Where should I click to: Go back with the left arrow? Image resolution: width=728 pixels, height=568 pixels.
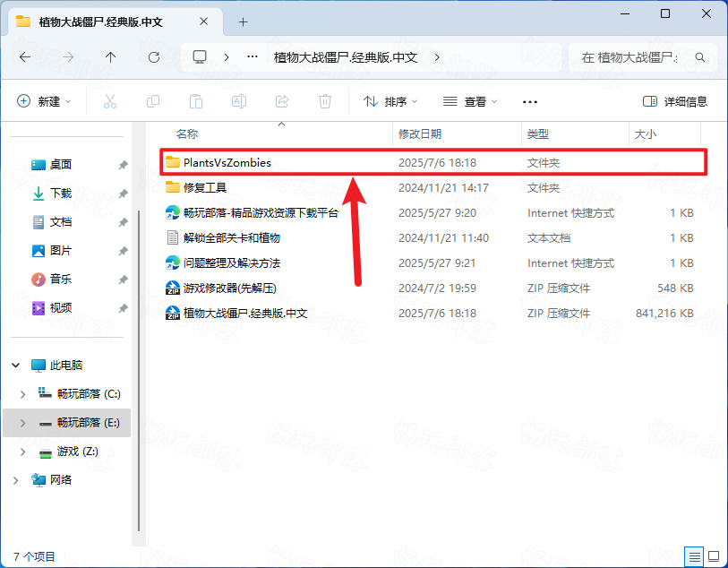[25, 57]
